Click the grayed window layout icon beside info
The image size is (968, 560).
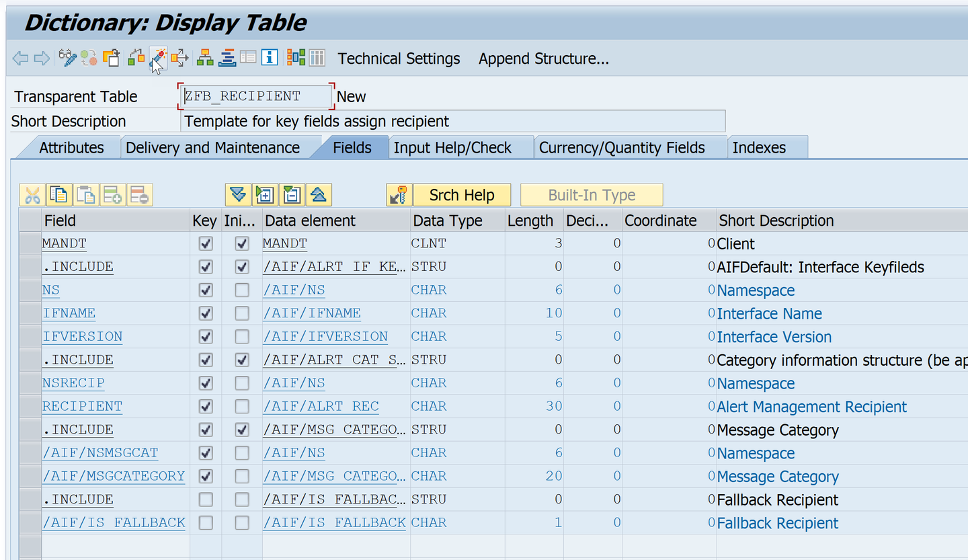coord(248,58)
